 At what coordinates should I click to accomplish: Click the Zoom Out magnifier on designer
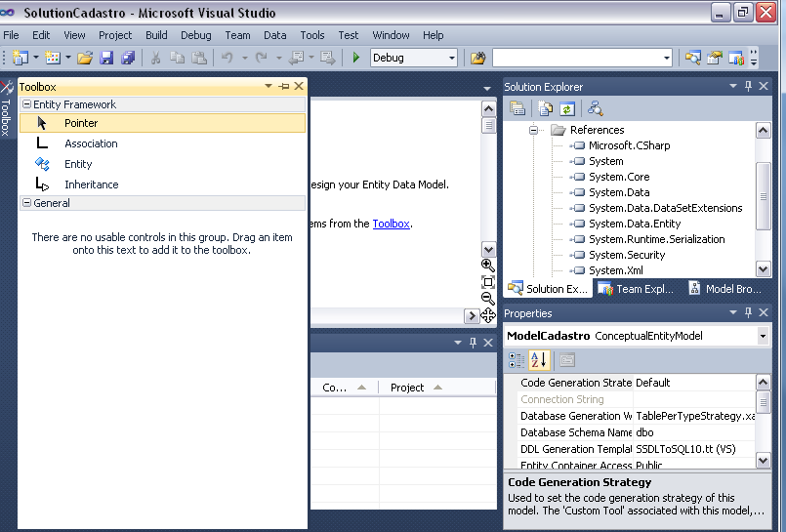pyautogui.click(x=488, y=299)
